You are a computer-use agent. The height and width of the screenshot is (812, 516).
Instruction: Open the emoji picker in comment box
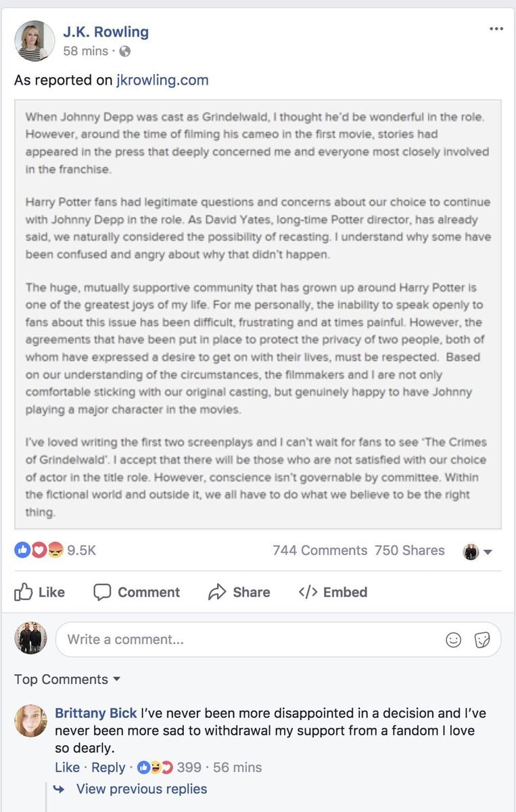pos(454,639)
